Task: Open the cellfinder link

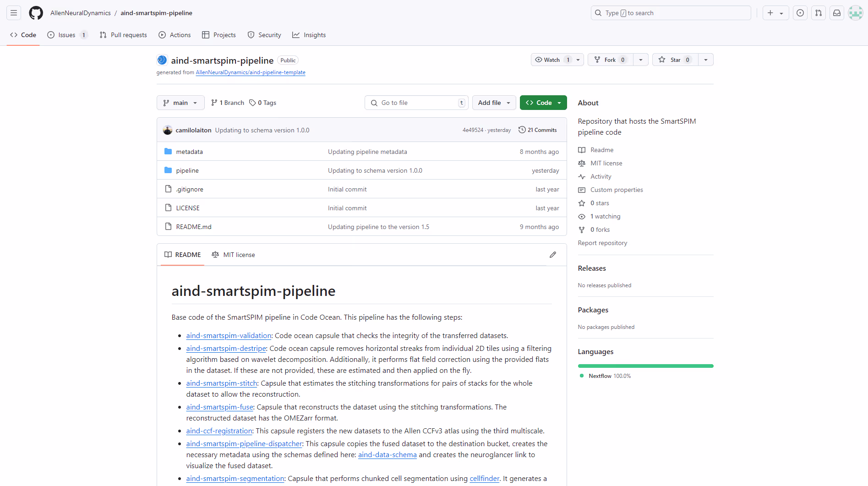Action: coord(484,479)
